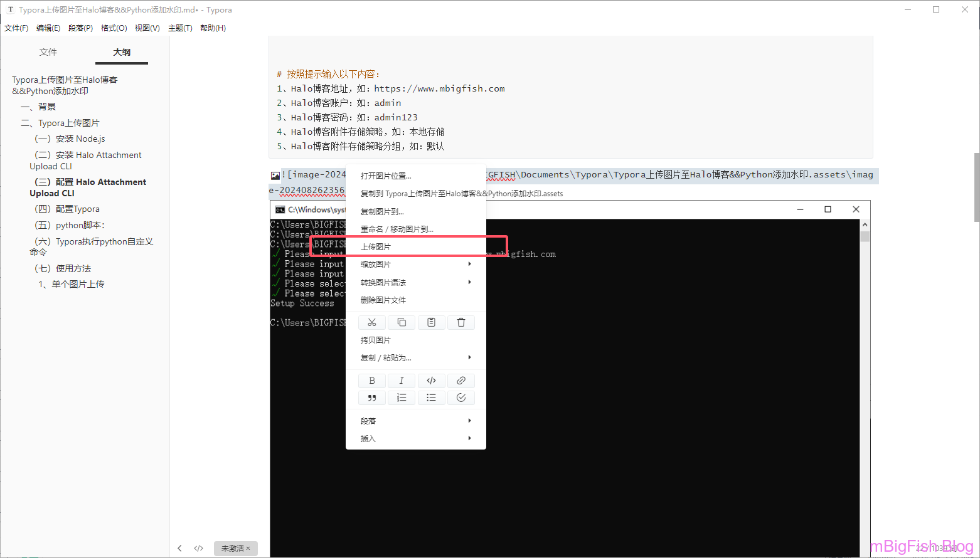Insert inline code with the </> icon
980x558 pixels.
click(431, 381)
